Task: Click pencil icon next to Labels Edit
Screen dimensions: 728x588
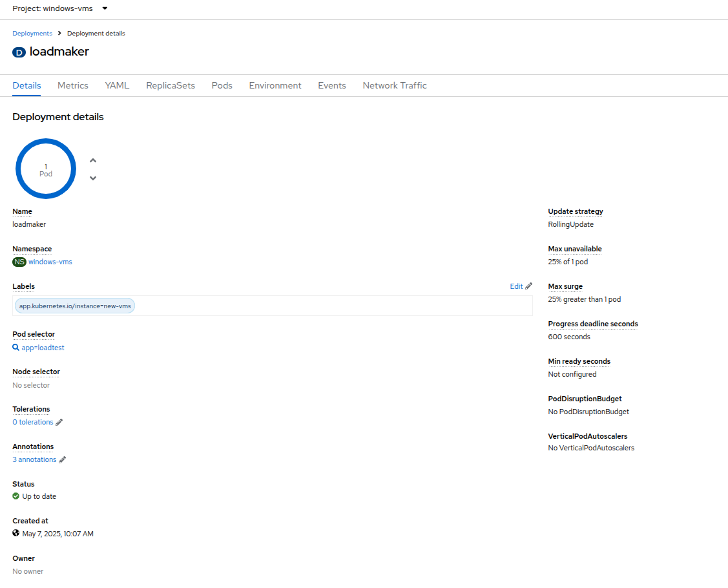Action: click(528, 286)
